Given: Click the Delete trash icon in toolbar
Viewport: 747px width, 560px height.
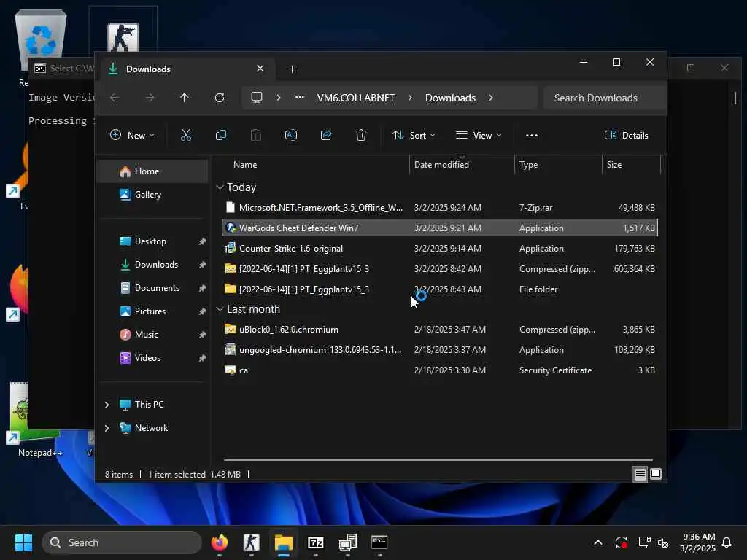Looking at the screenshot, I should (x=361, y=135).
